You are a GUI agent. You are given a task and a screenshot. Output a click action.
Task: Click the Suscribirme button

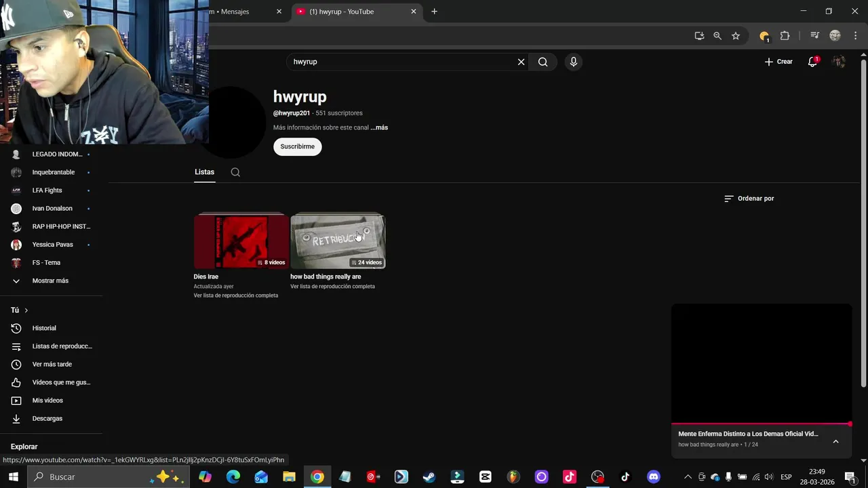(298, 146)
